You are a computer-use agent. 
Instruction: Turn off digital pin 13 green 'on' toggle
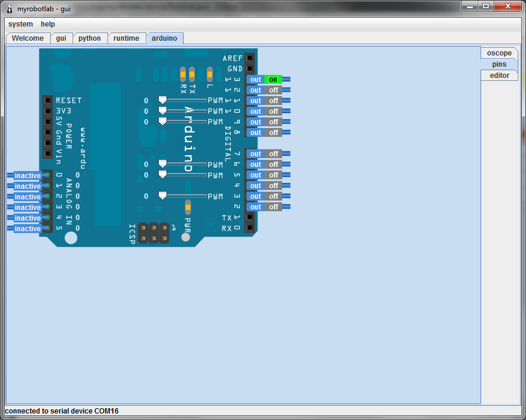pyautogui.click(x=273, y=80)
